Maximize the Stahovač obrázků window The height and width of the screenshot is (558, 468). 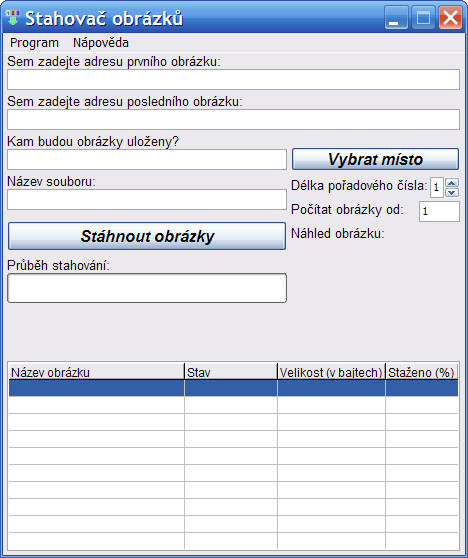(x=423, y=18)
